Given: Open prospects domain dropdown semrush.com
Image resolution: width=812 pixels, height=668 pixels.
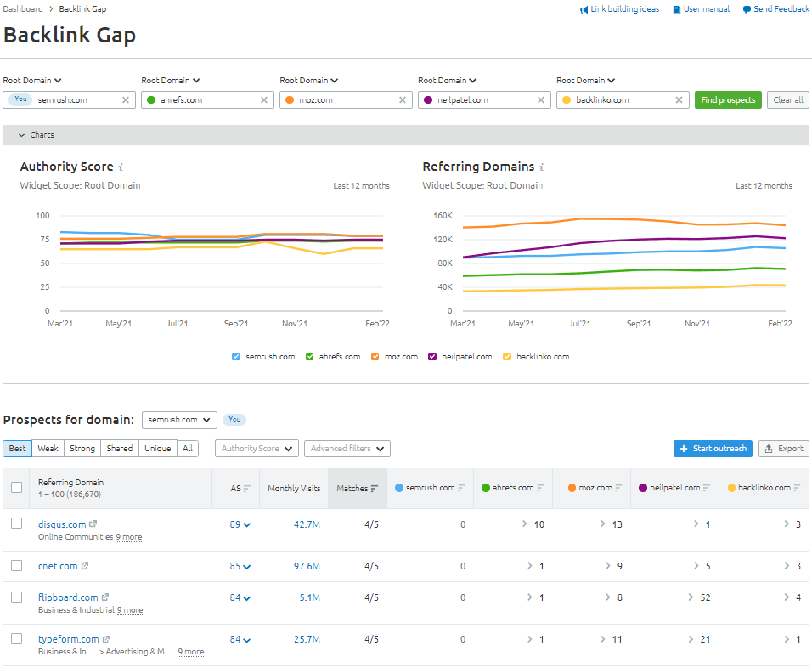Looking at the screenshot, I should [x=179, y=420].
